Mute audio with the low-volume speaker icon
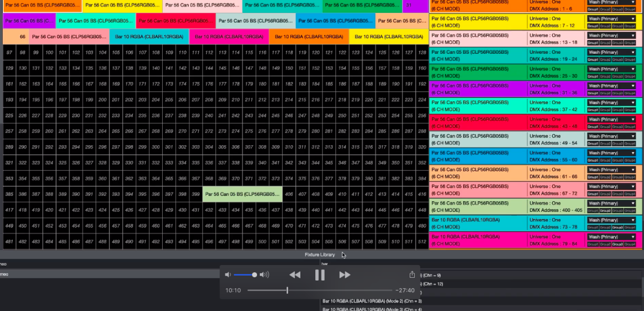 click(228, 275)
